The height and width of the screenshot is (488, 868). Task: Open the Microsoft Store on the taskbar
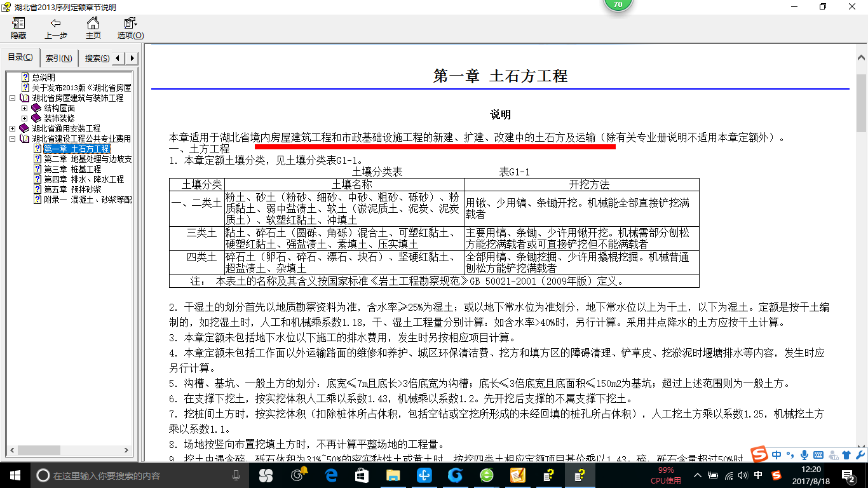pyautogui.click(x=362, y=475)
